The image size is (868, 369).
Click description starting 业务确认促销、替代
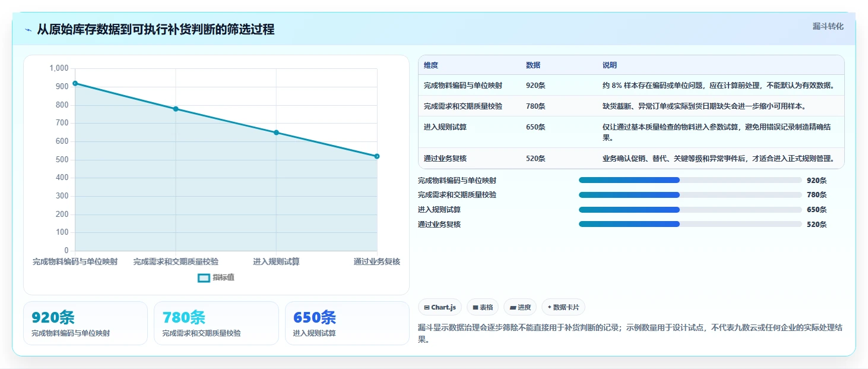(x=720, y=159)
